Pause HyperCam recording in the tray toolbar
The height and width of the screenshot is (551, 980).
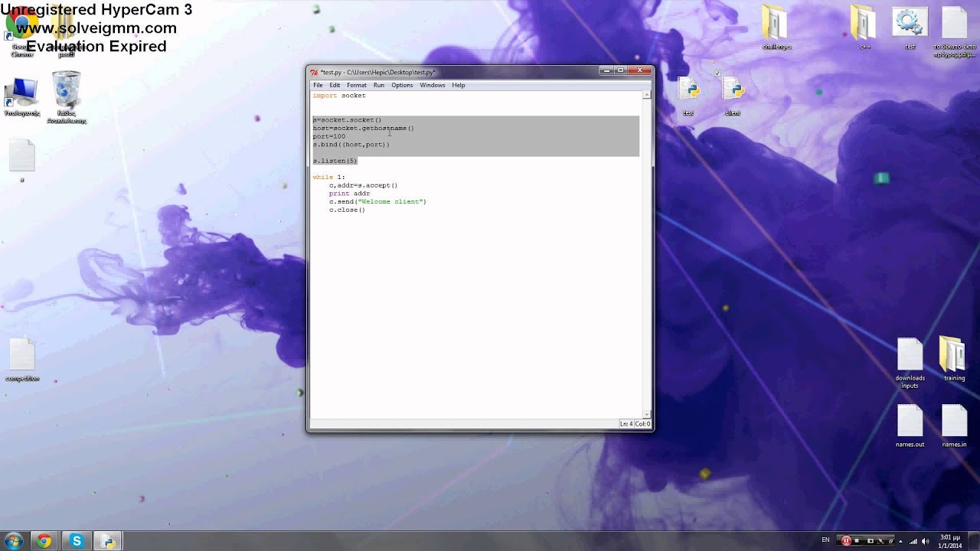(846, 540)
